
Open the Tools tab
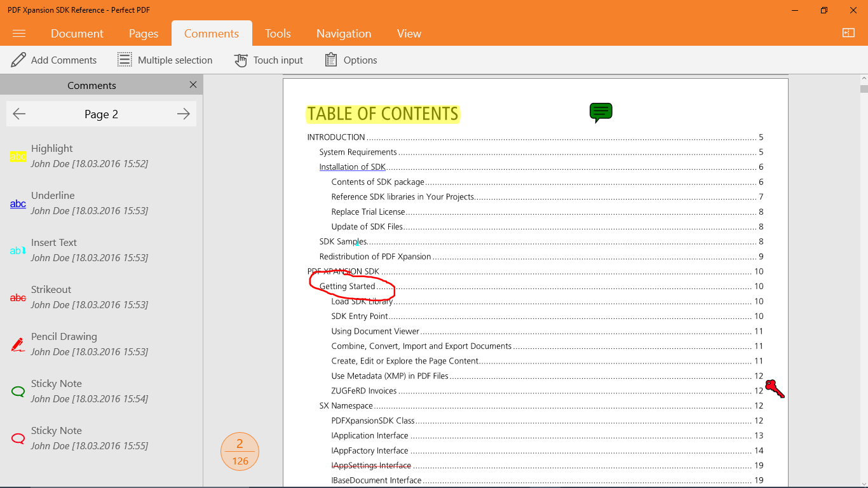278,34
